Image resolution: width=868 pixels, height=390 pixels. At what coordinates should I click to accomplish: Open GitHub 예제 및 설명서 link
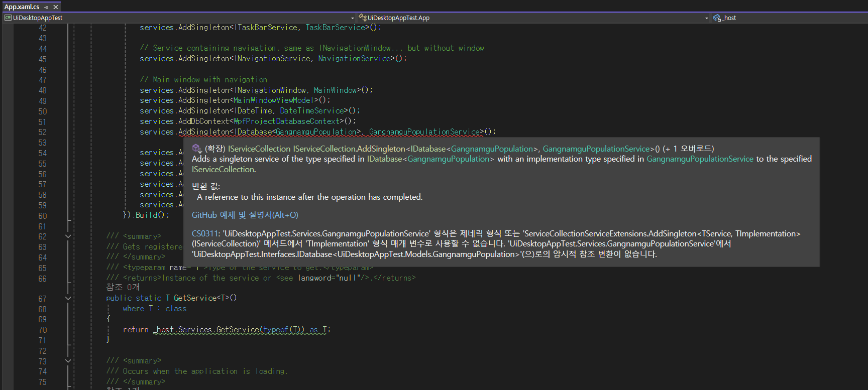245,215
